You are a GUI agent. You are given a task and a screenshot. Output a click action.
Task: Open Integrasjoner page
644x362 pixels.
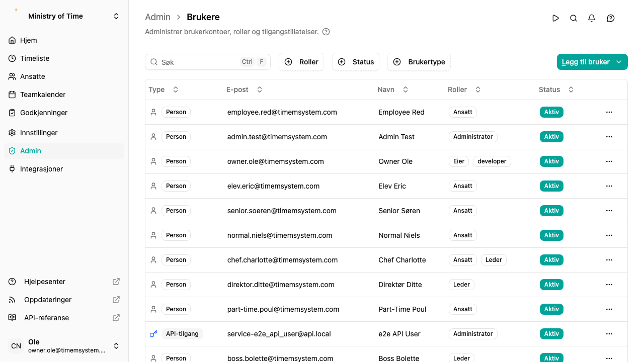[64, 169]
